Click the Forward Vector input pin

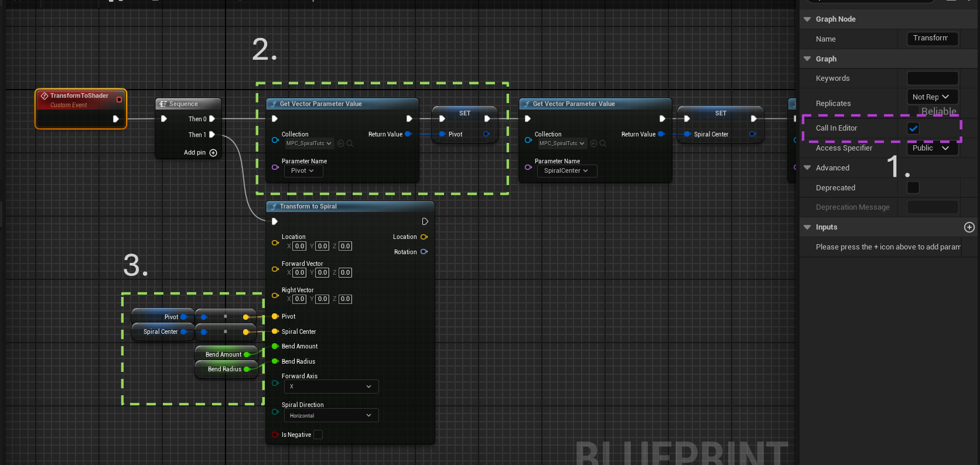[x=275, y=269]
